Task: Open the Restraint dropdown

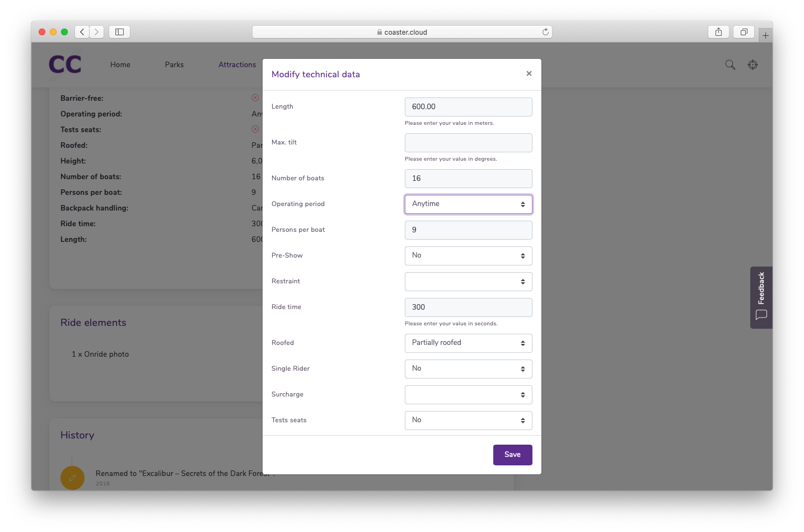Action: tap(468, 282)
